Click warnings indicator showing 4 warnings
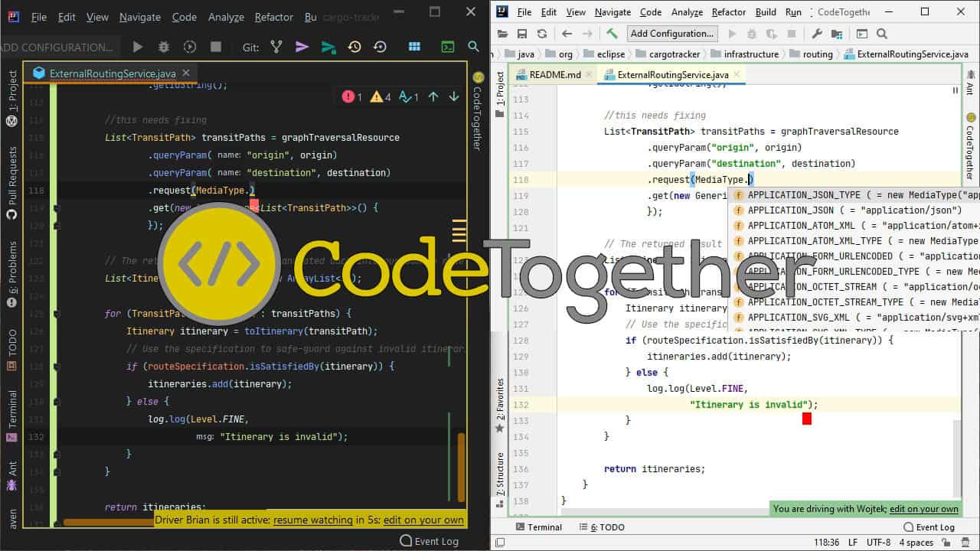Viewport: 980px width, 551px height. 381,96
